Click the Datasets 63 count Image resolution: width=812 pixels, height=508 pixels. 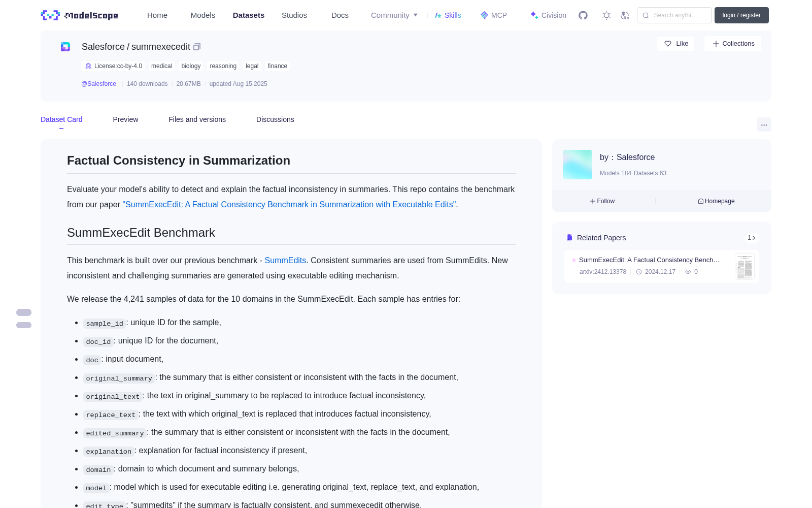click(x=650, y=173)
